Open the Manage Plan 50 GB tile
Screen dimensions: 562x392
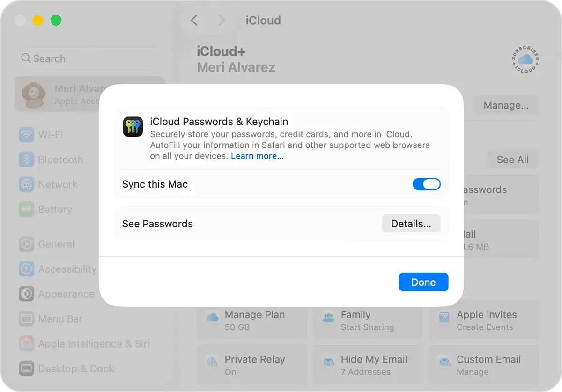point(252,321)
